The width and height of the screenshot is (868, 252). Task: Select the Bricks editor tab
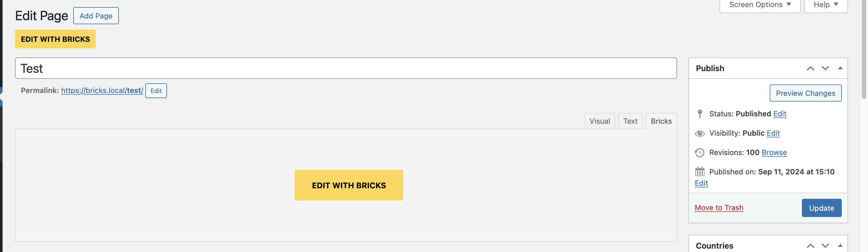point(661,121)
